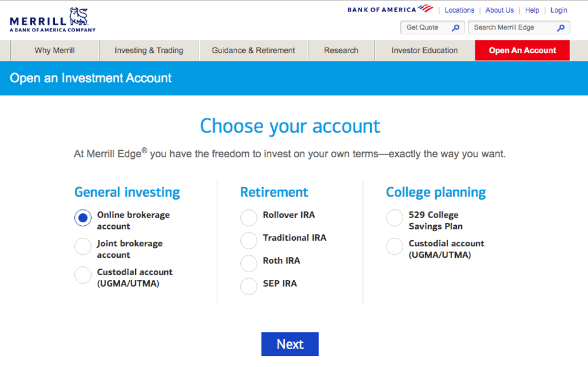Screen dimensions: 588x367
Task: Click the Open An Account button
Action: pos(522,51)
